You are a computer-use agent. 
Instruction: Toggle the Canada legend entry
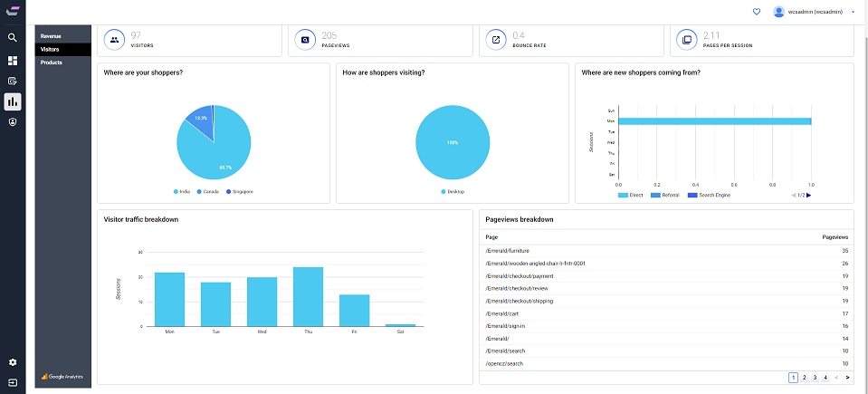(x=207, y=192)
